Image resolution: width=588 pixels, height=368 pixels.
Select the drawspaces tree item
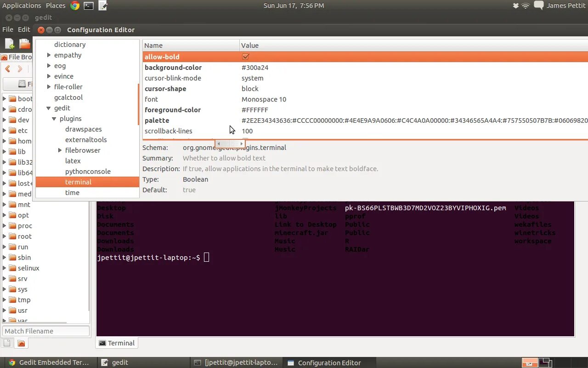pyautogui.click(x=83, y=129)
